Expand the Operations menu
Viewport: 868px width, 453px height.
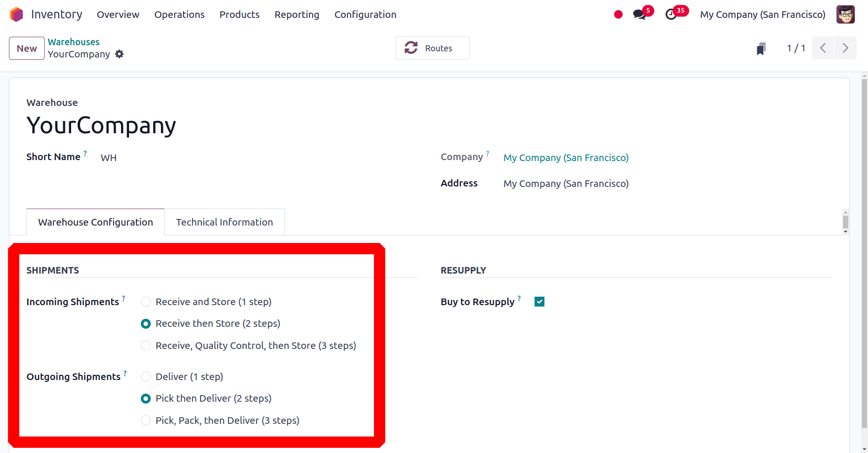point(179,15)
